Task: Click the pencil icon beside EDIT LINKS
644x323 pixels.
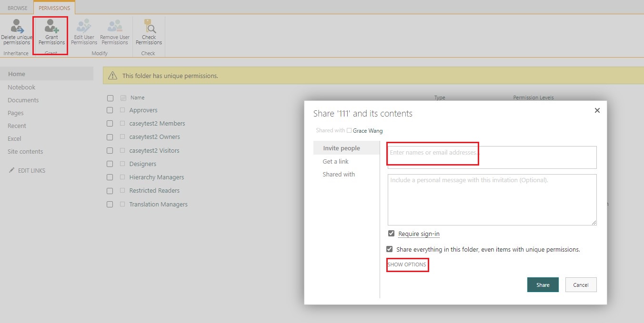Action: (11, 170)
